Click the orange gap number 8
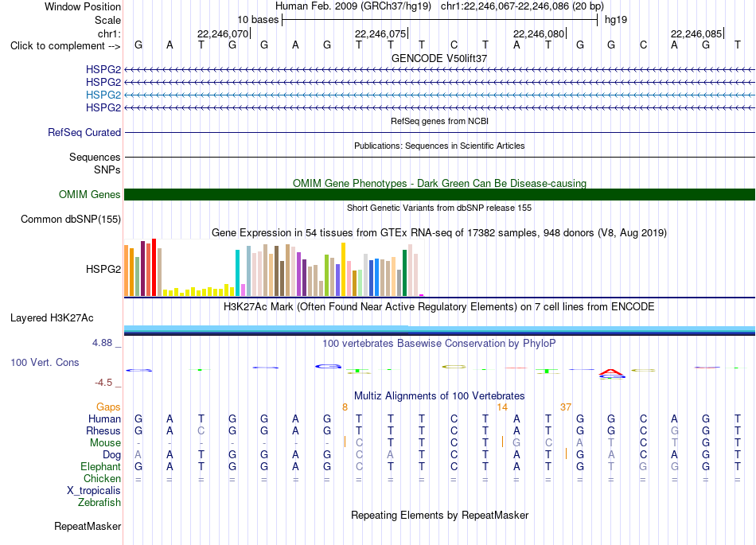The image size is (756, 545). click(x=345, y=407)
